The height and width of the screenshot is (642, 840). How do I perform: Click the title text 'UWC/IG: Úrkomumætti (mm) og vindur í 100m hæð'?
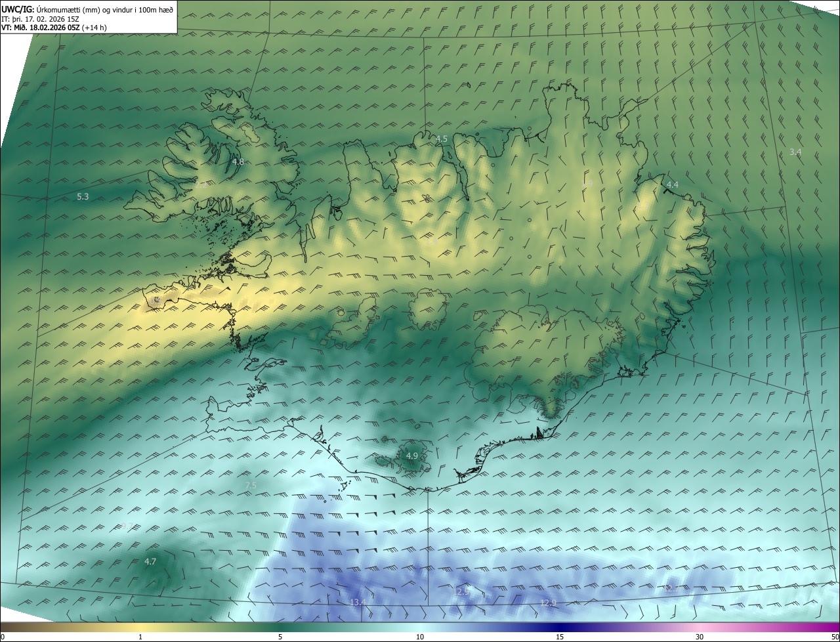[87, 9]
